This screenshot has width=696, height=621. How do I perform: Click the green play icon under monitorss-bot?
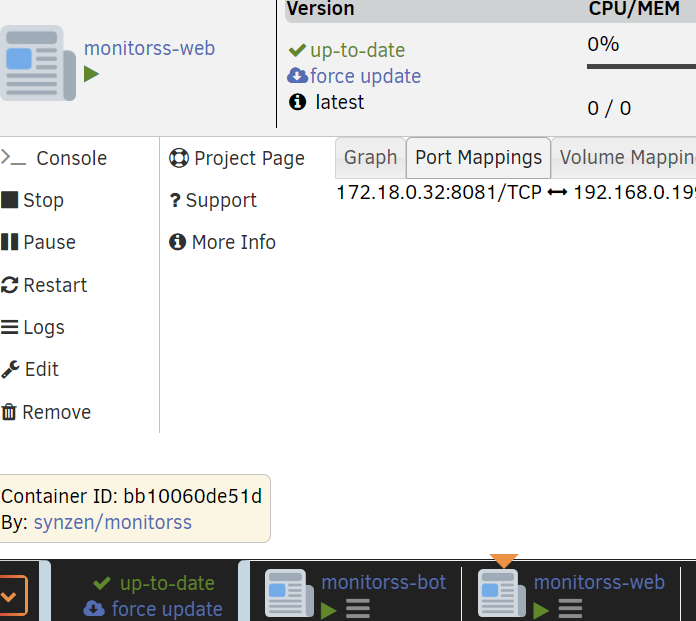[328, 611]
